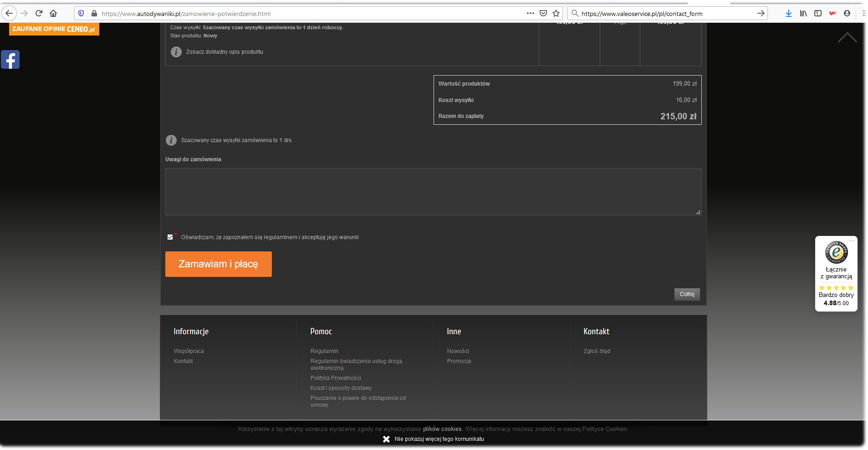Bookmark this page with the star icon
This screenshot has width=868, height=450.
point(556,13)
